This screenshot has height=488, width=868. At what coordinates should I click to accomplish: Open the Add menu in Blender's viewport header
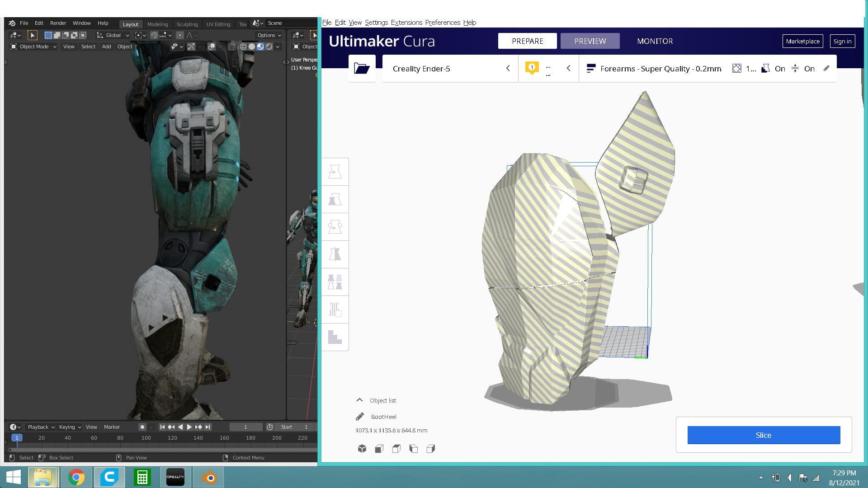106,47
